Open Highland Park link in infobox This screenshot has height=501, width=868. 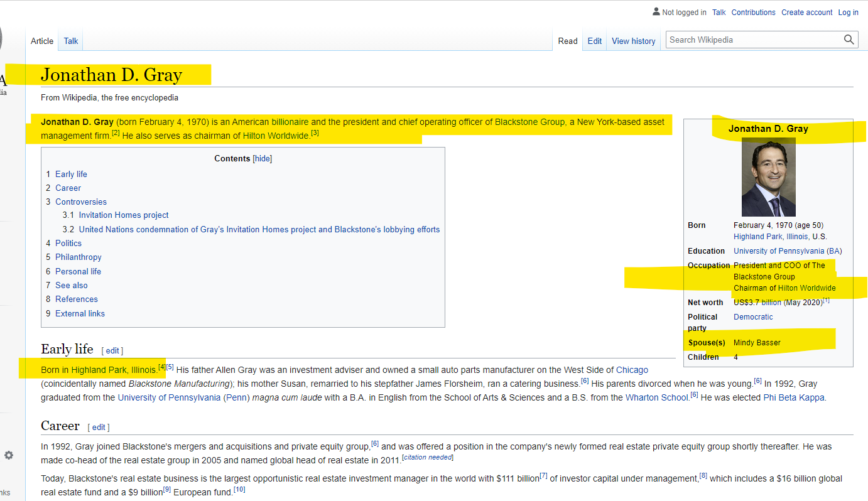point(758,237)
